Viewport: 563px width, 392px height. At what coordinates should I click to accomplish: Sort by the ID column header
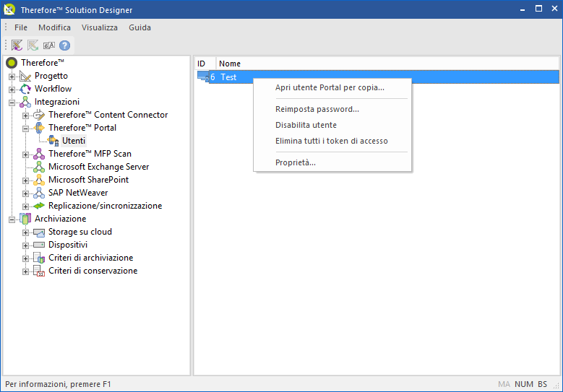coord(205,64)
